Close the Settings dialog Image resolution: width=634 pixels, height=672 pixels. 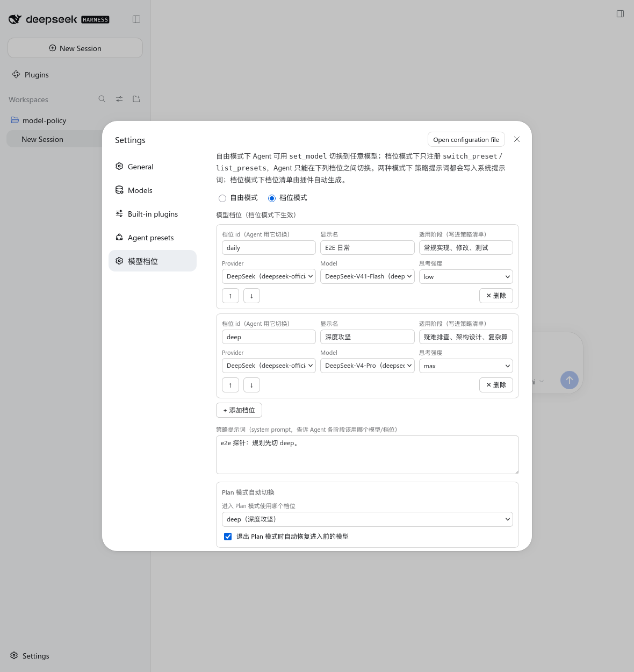[x=517, y=139]
